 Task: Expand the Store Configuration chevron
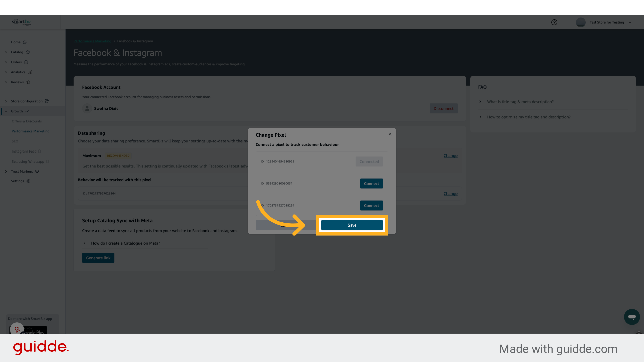pos(6,101)
